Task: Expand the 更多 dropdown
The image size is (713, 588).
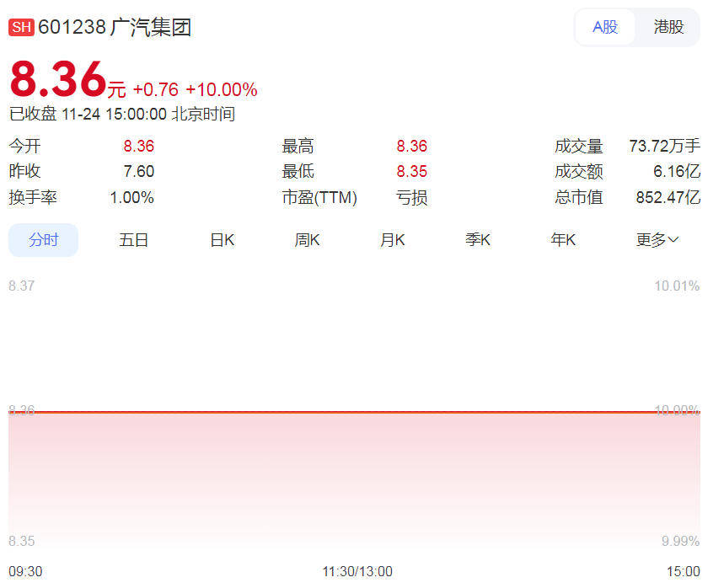Action: click(x=657, y=239)
